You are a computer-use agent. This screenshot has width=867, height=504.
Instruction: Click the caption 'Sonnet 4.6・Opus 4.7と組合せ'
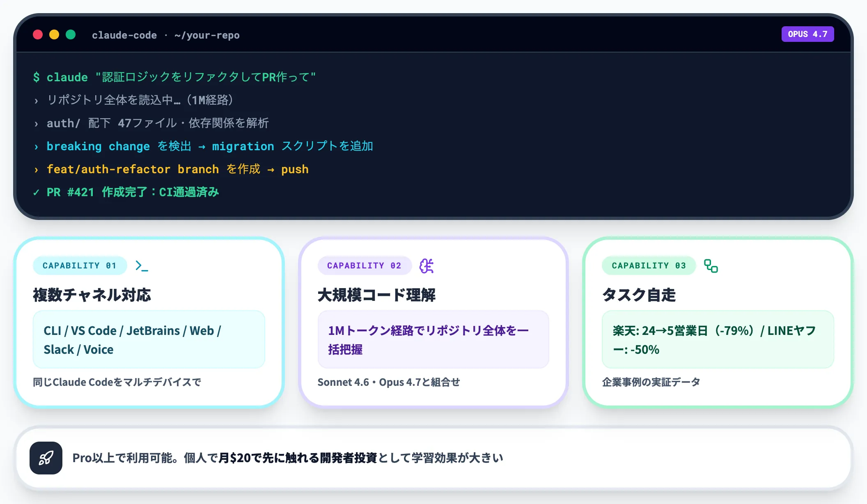click(389, 382)
